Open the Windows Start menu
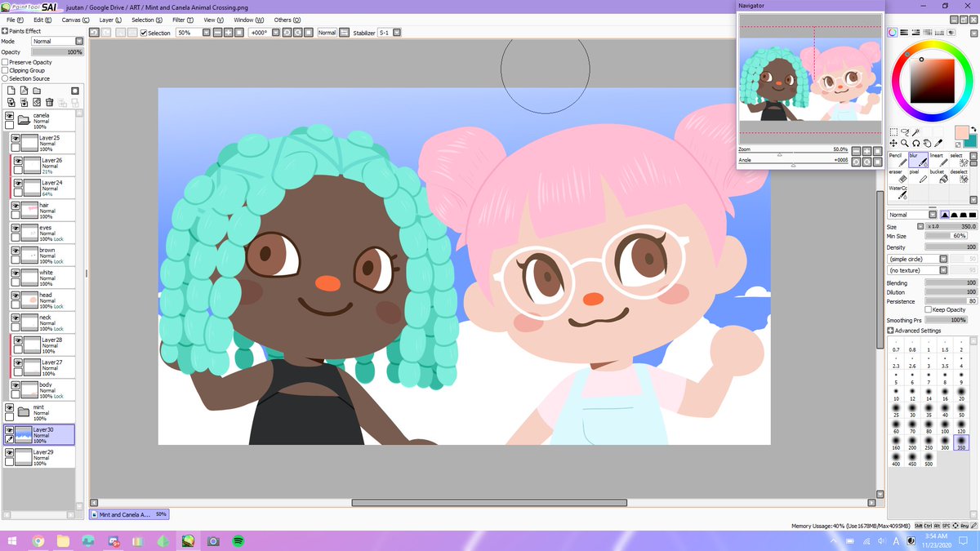980x551 pixels. [12, 540]
